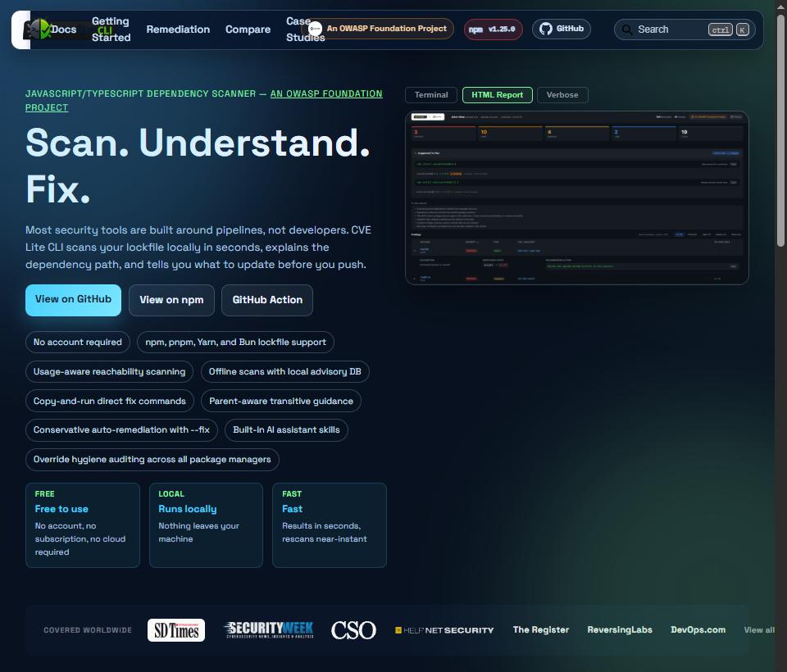Click the Usage-aware reachability scanning chip

point(109,372)
